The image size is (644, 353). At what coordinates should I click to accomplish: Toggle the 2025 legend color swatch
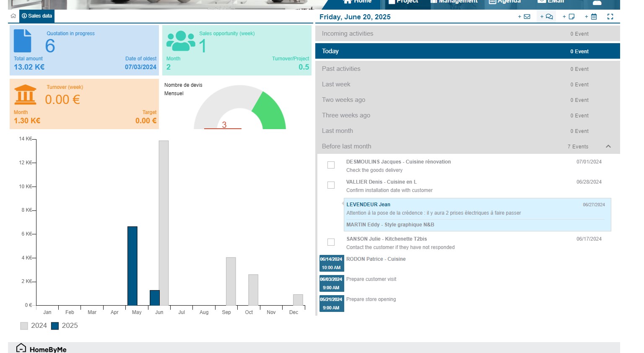55,326
